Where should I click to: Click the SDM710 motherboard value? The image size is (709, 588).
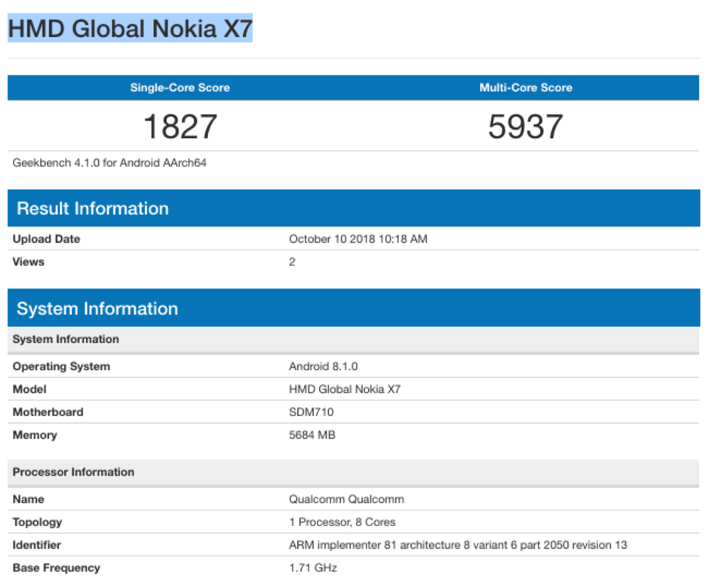coord(311,412)
